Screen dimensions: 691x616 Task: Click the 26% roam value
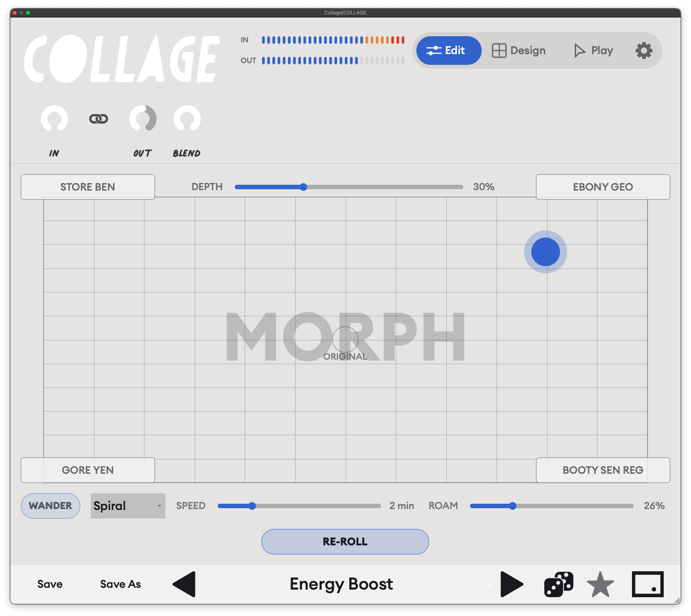point(654,506)
